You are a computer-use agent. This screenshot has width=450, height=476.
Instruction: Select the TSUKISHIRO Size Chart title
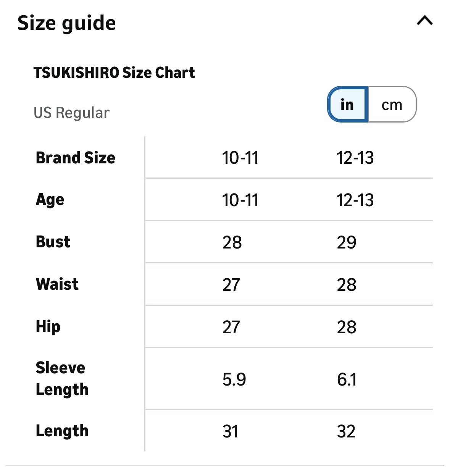pyautogui.click(x=114, y=73)
